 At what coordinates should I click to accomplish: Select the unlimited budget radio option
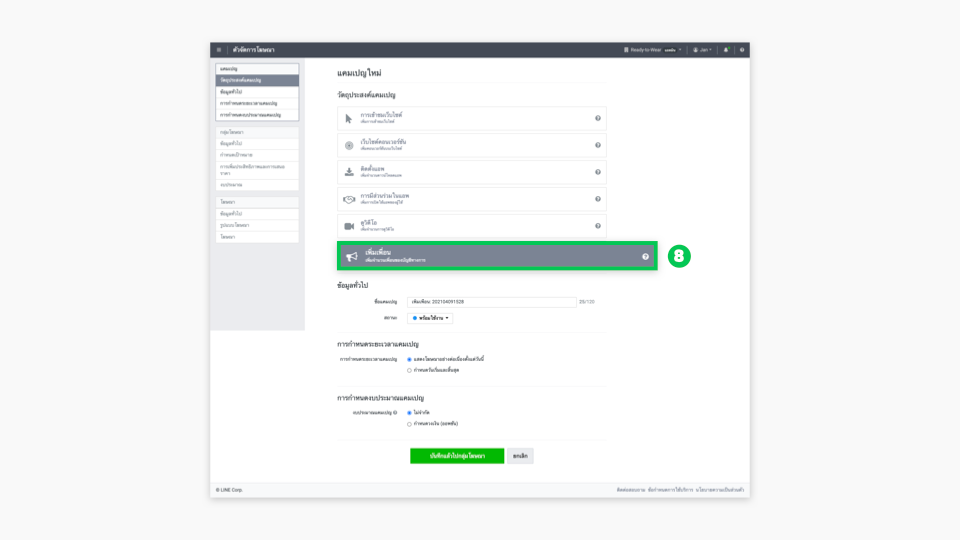tap(409, 412)
